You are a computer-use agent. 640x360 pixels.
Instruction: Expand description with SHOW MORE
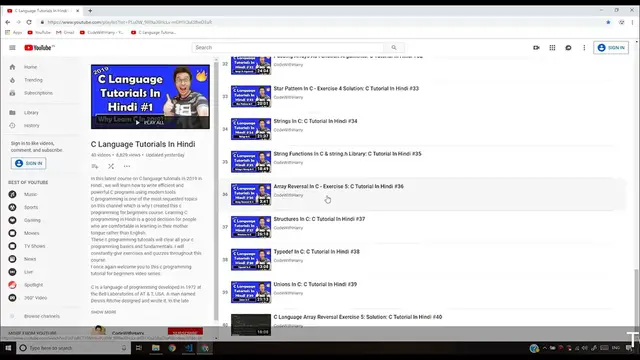(x=103, y=312)
